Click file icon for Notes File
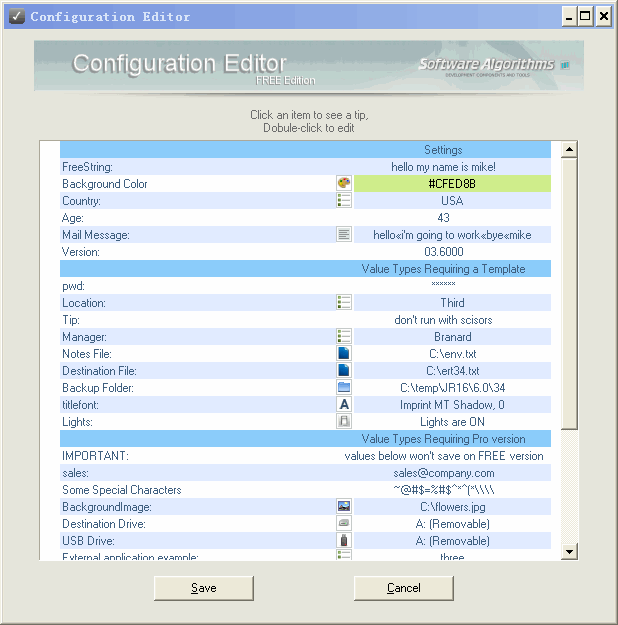 tap(344, 354)
